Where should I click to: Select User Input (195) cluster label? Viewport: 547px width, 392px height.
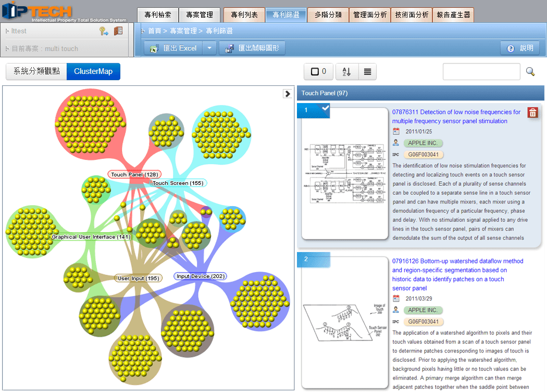click(x=138, y=279)
